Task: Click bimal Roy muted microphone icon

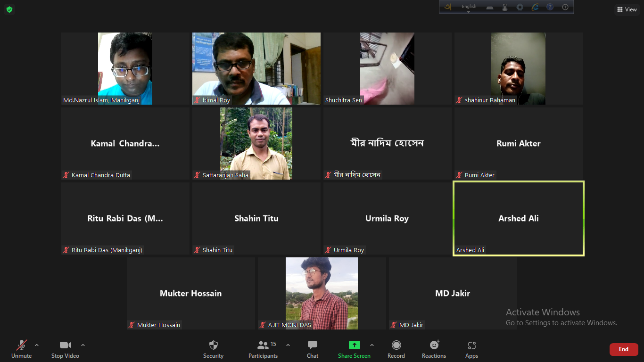Action: click(198, 100)
